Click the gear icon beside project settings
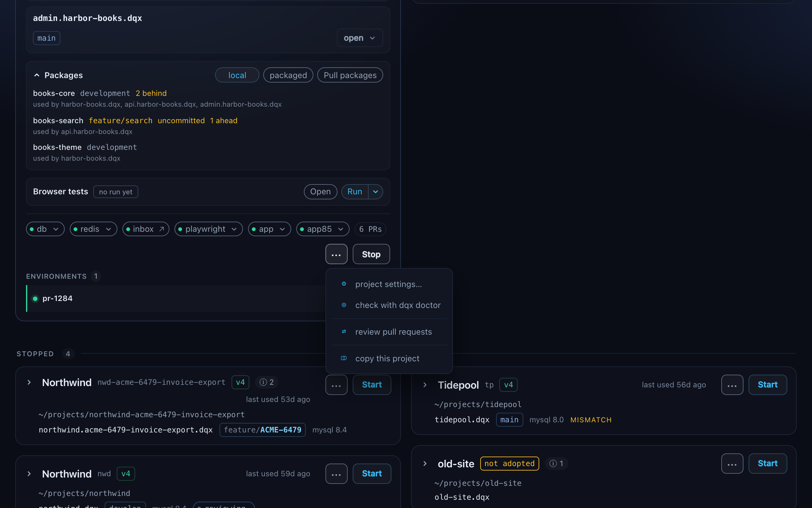Viewport: 812px width, 508px height. [344, 284]
